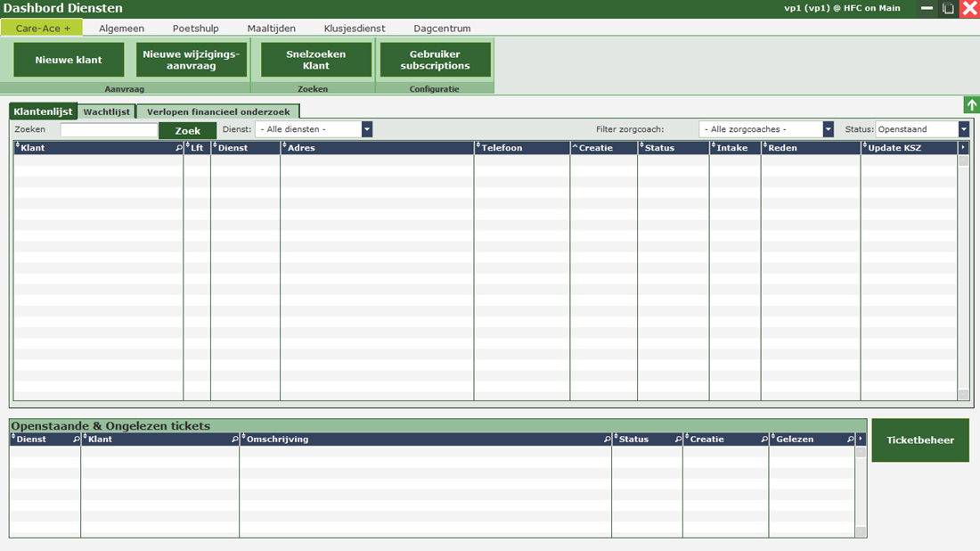Screen dimensions: 980x551
Task: Click magnifier icon in tickets Gelezen column
Action: 849,440
